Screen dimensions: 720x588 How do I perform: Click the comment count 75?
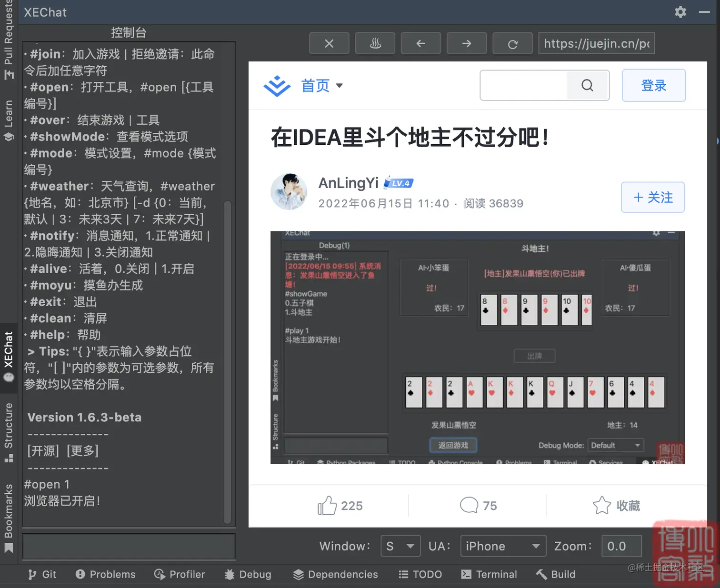coord(490,506)
